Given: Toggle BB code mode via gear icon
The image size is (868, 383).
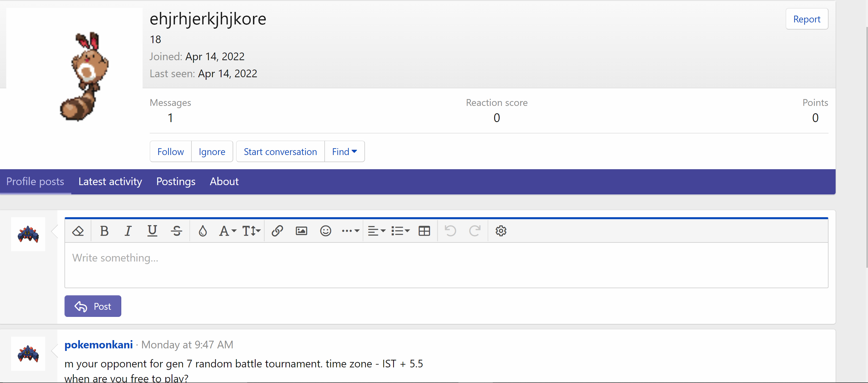Looking at the screenshot, I should [501, 231].
